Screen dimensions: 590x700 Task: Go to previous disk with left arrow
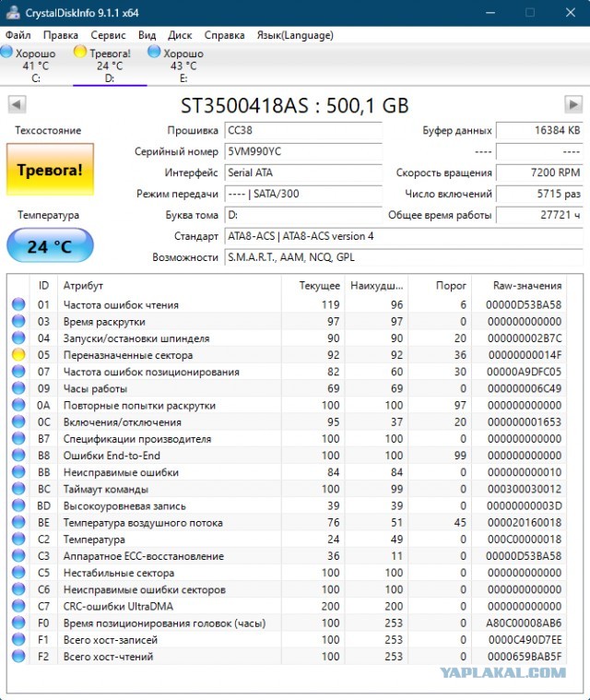tap(17, 105)
